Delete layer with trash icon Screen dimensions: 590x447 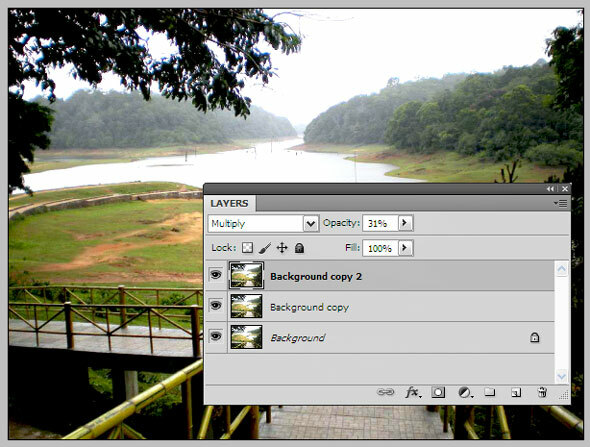(x=542, y=392)
